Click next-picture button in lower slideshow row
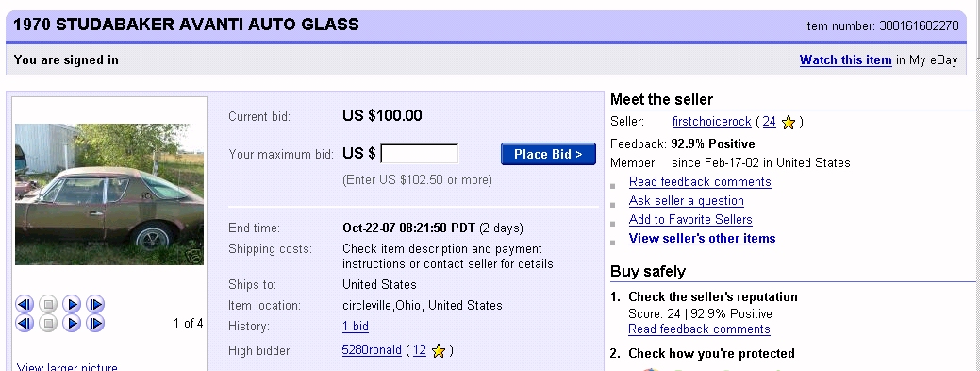 coord(95,324)
